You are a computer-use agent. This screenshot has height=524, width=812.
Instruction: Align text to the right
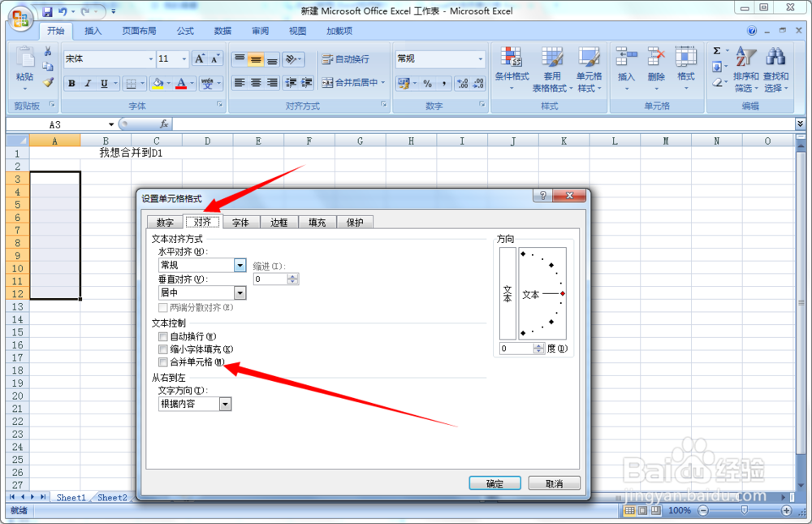point(272,82)
